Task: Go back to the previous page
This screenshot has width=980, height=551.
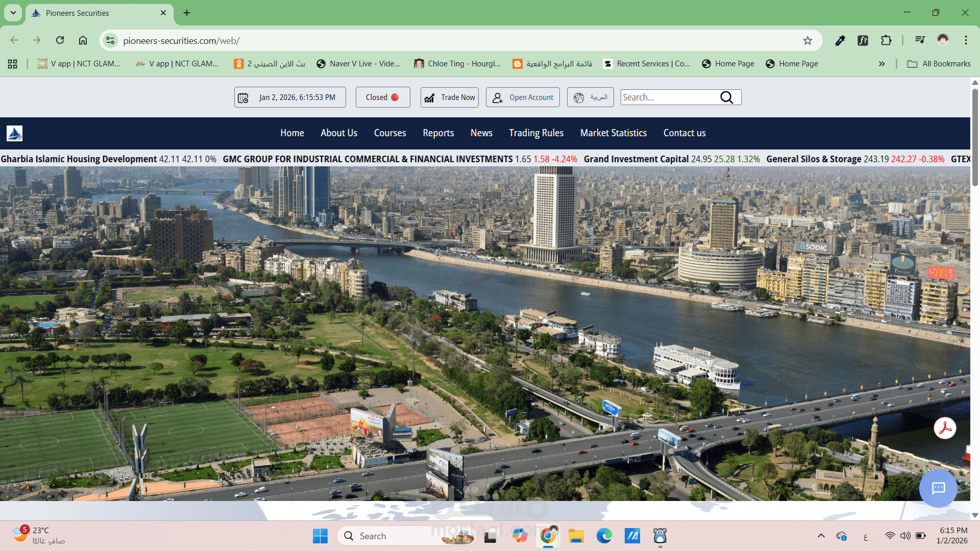Action: pyautogui.click(x=14, y=40)
